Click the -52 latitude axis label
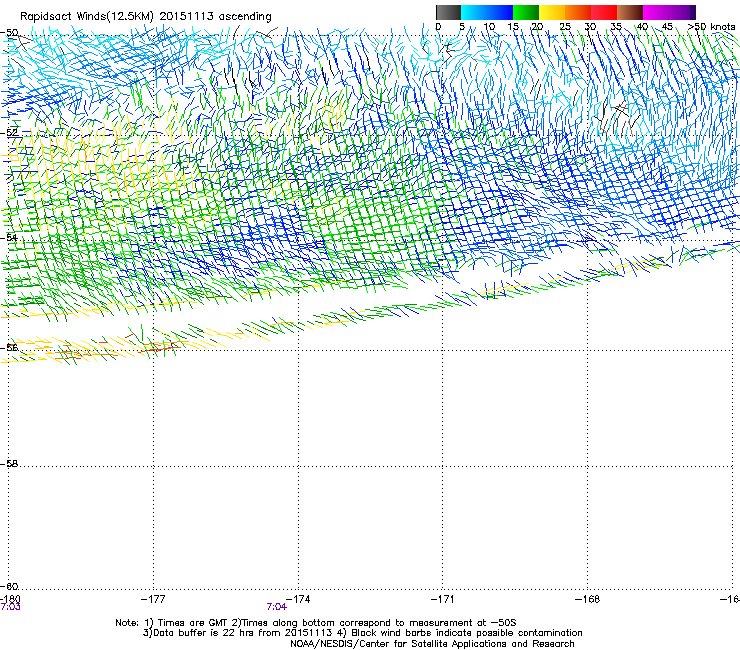Viewport: 740px width, 650px height. pos(9,132)
